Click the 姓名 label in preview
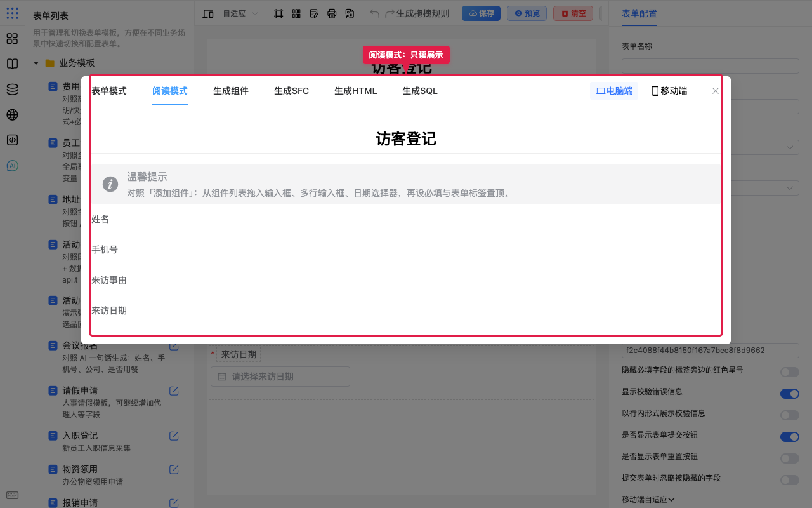This screenshot has width=812, height=508. pos(100,219)
